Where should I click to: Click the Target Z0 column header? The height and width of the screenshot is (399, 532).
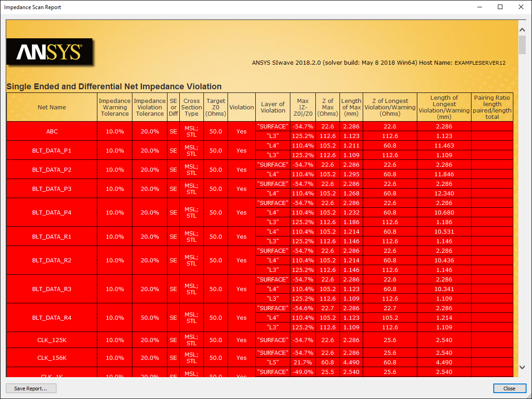(215, 107)
